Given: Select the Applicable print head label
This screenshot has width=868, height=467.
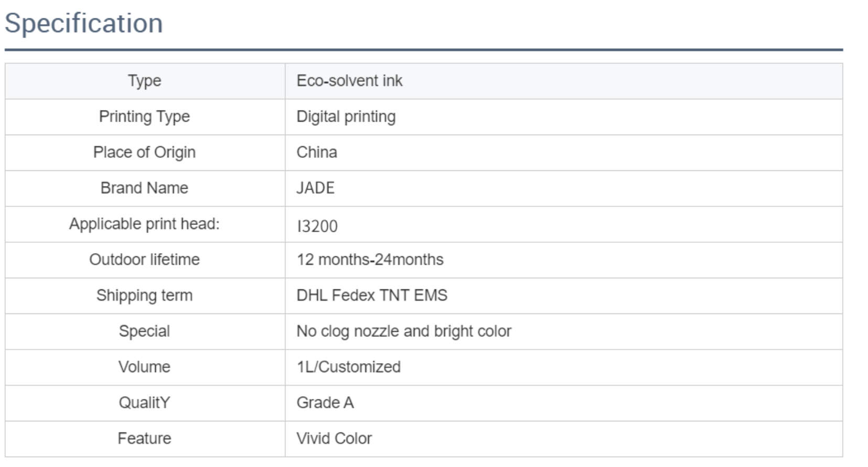Looking at the screenshot, I should [x=144, y=224].
